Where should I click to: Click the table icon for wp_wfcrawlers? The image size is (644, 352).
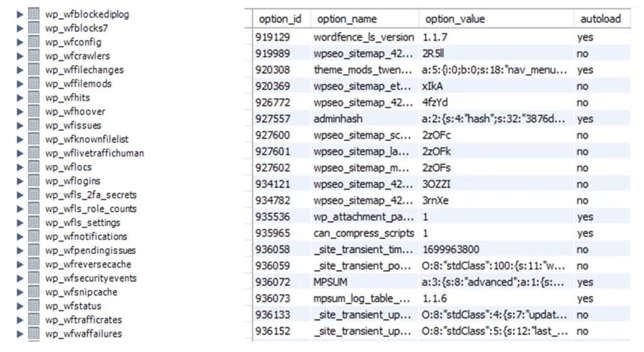tap(34, 55)
